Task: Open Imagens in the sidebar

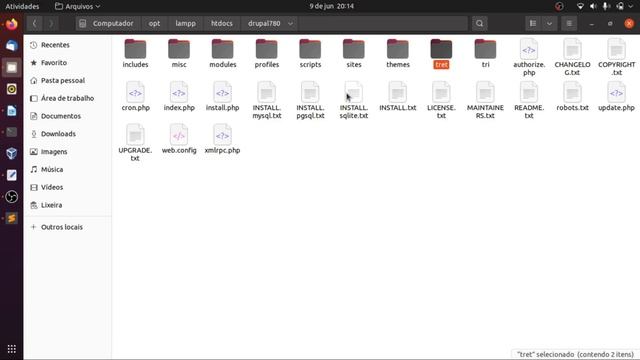Action: tap(67, 152)
